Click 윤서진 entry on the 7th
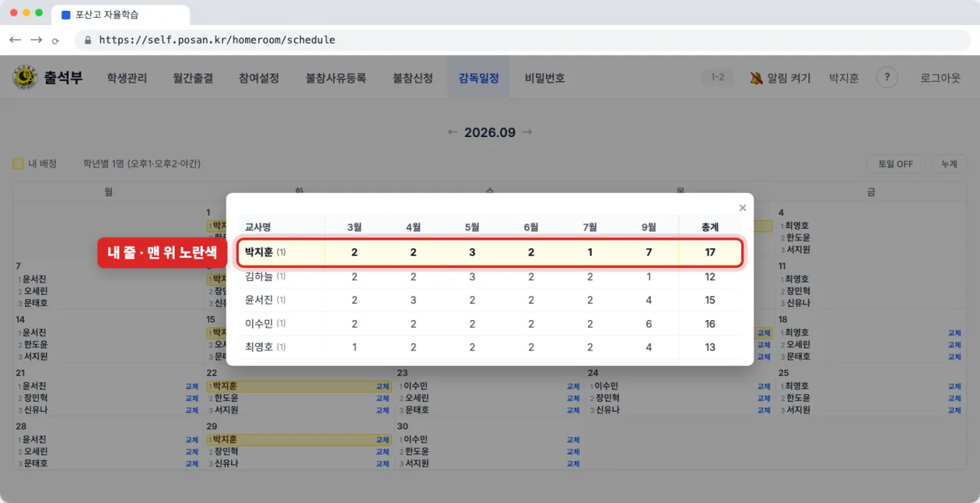The height and width of the screenshot is (503, 980). (x=34, y=279)
